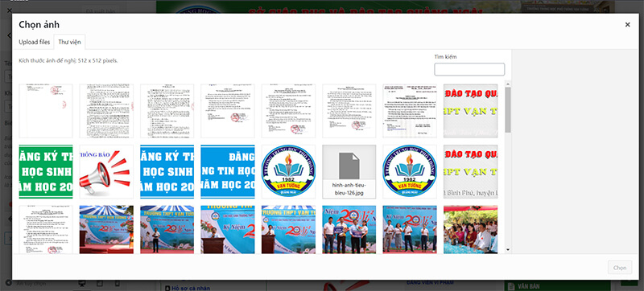Pick the second Vạn Tường school logo thumbnail
Image resolution: width=644 pixels, height=291 pixels.
pyautogui.click(x=410, y=171)
